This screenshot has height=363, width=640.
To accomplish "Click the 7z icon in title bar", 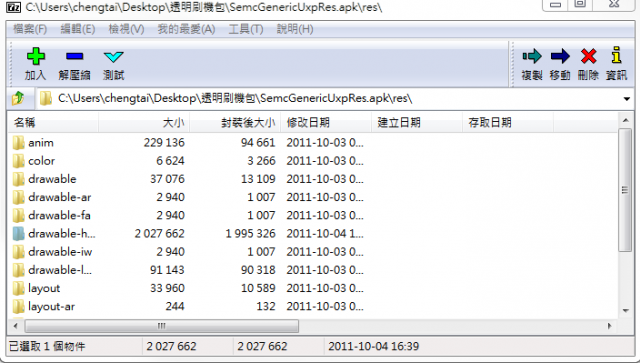I will pos(13,7).
